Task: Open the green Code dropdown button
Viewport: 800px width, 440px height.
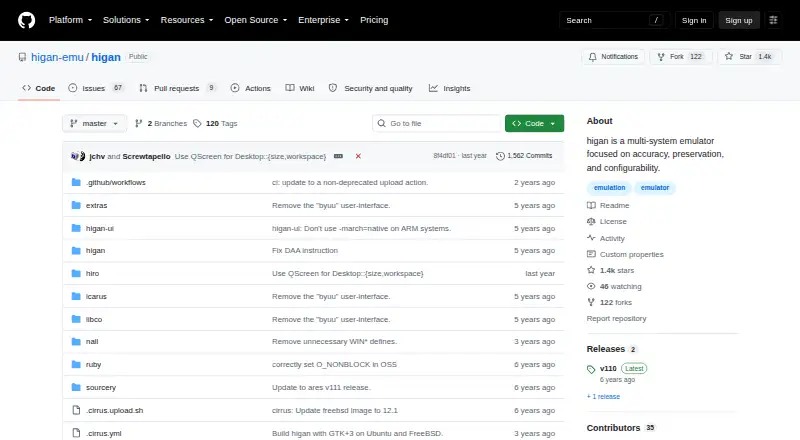Action: click(534, 124)
